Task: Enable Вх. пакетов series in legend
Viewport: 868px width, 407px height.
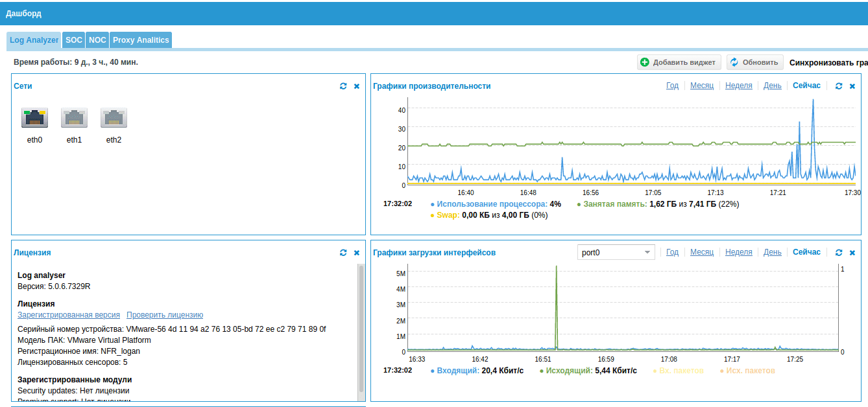Action: pos(678,371)
